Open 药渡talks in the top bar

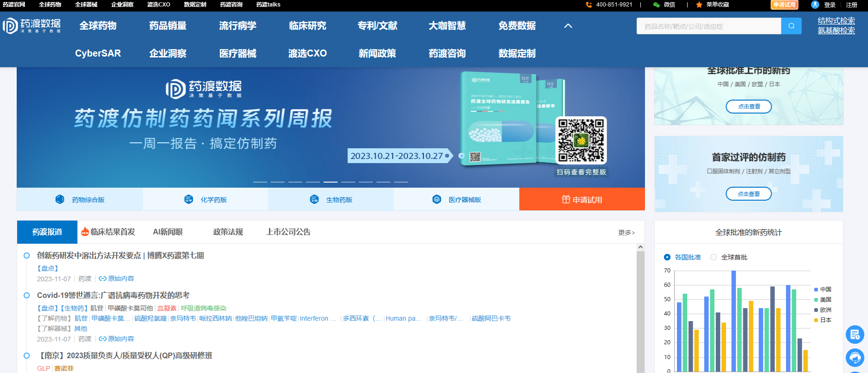click(x=268, y=5)
